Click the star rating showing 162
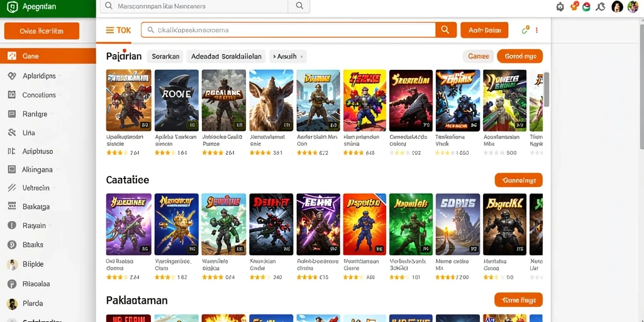This screenshot has width=644, height=322. 171,277
